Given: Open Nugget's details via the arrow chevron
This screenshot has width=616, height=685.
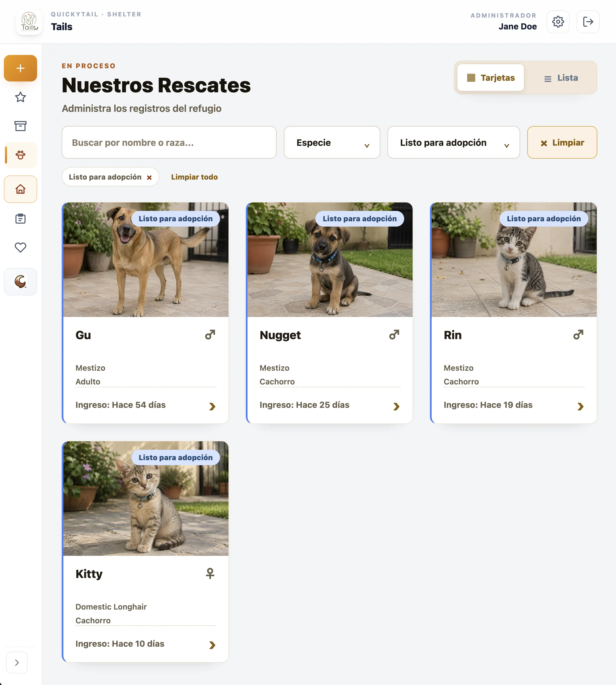Looking at the screenshot, I should click(x=396, y=406).
